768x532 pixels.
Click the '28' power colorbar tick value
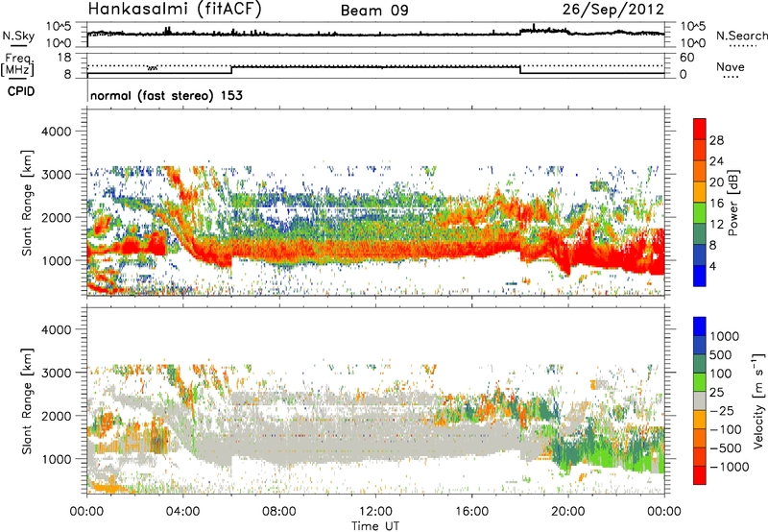[x=716, y=140]
